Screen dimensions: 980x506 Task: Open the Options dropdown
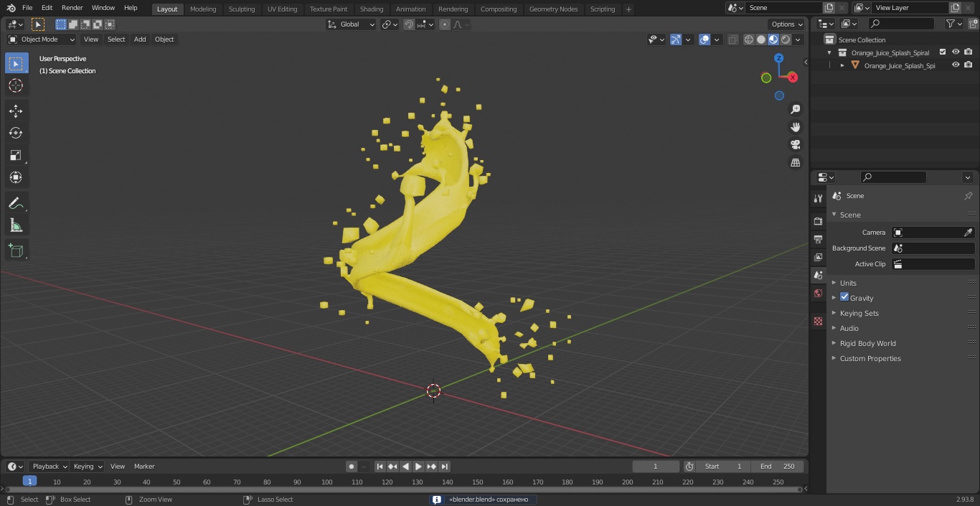(x=787, y=24)
